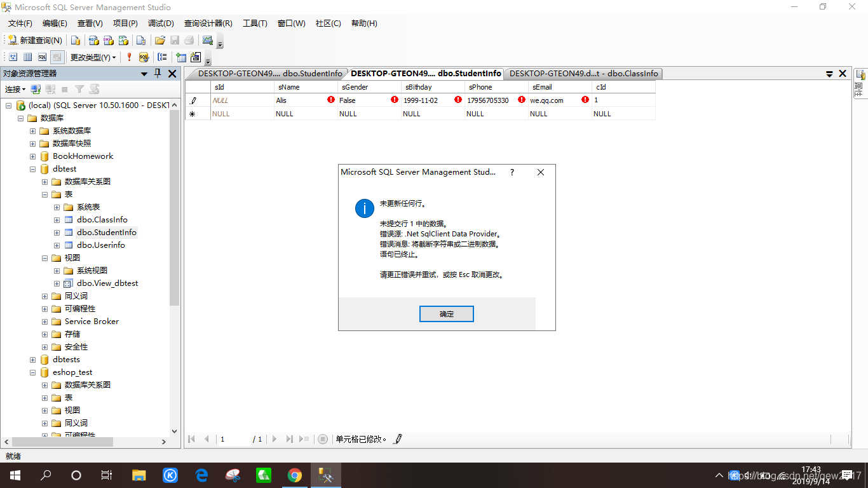Start an Analysis Services XMLA query

click(x=124, y=40)
